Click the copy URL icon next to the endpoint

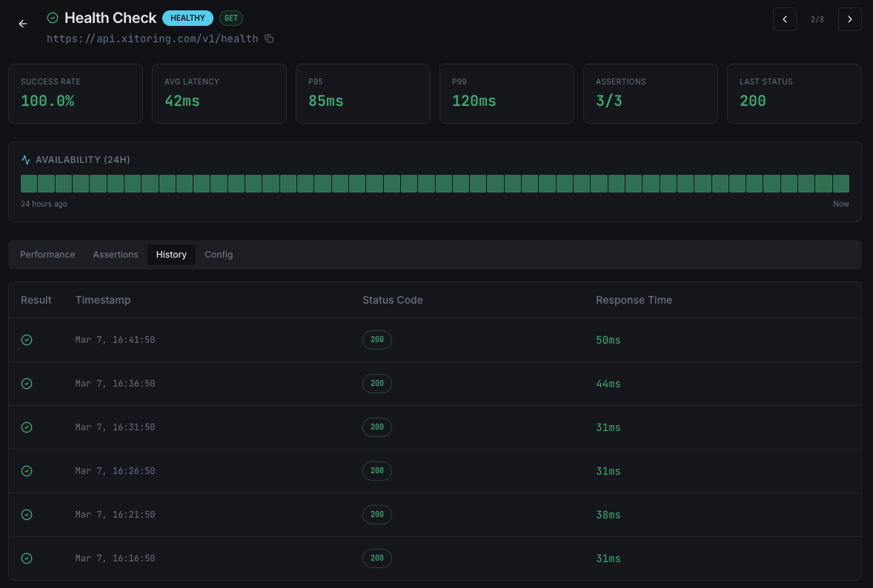click(268, 39)
